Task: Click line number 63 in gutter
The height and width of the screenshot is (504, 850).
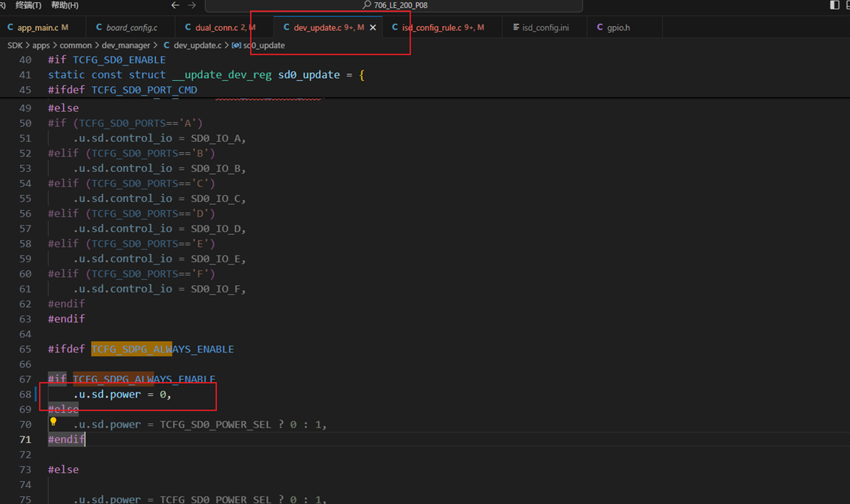Action: 26,319
